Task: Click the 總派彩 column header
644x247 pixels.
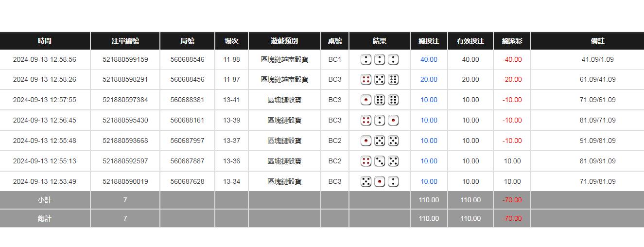Action: coord(512,41)
